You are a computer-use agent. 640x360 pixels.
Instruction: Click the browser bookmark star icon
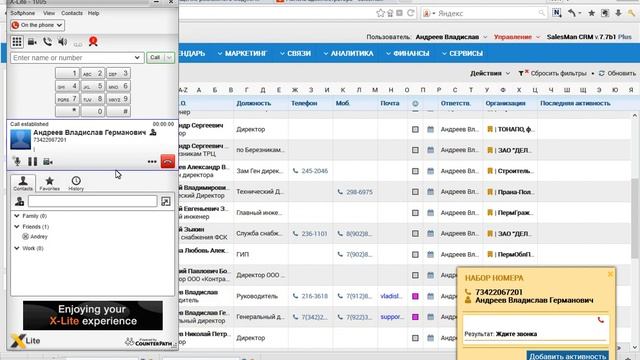pos(380,13)
